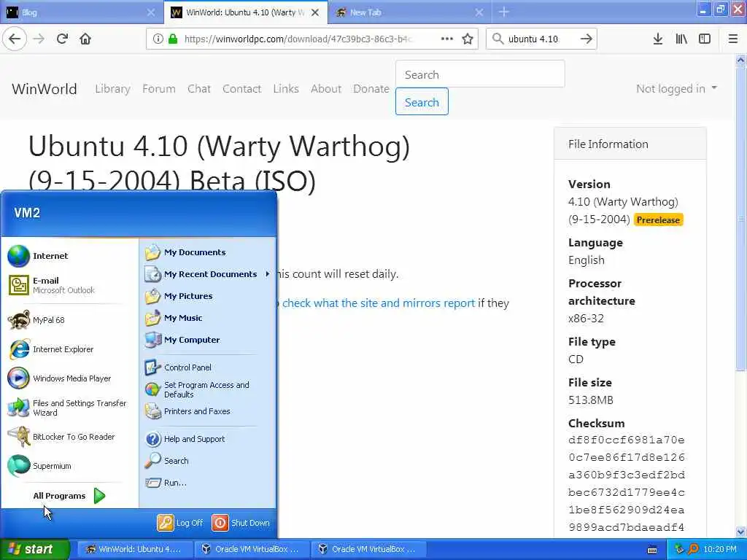Open the Not logged in dropdown
This screenshot has height=560, width=747.
tap(676, 88)
